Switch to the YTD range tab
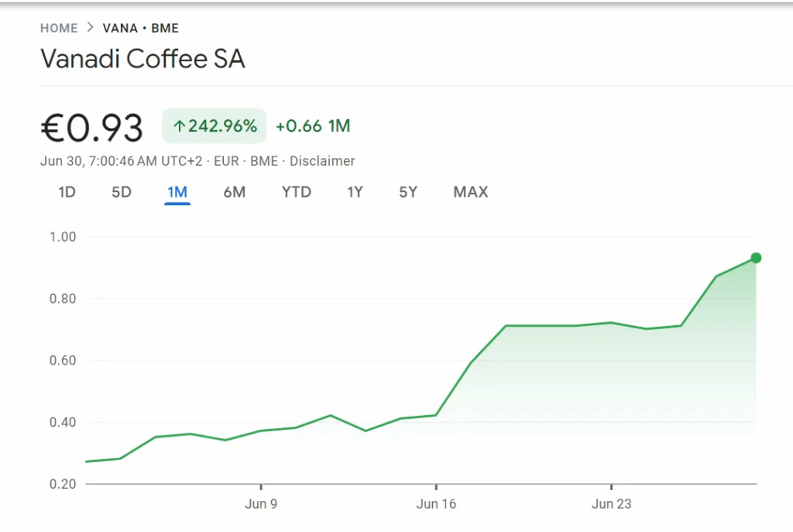 pos(296,192)
